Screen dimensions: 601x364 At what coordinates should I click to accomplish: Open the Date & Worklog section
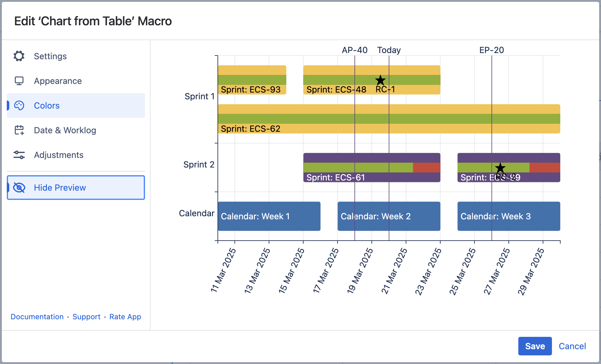pyautogui.click(x=65, y=130)
